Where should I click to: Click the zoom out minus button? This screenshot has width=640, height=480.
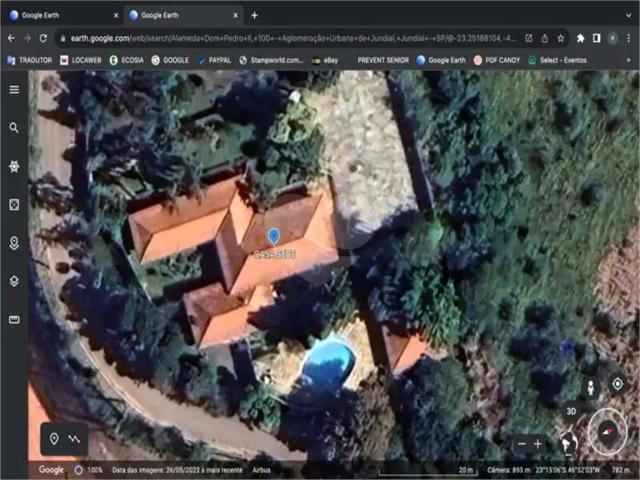coord(520,443)
